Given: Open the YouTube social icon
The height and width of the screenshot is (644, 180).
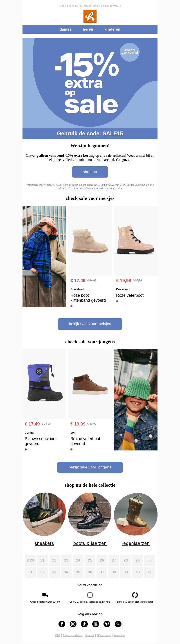Looking at the screenshot, I should (x=96, y=624).
